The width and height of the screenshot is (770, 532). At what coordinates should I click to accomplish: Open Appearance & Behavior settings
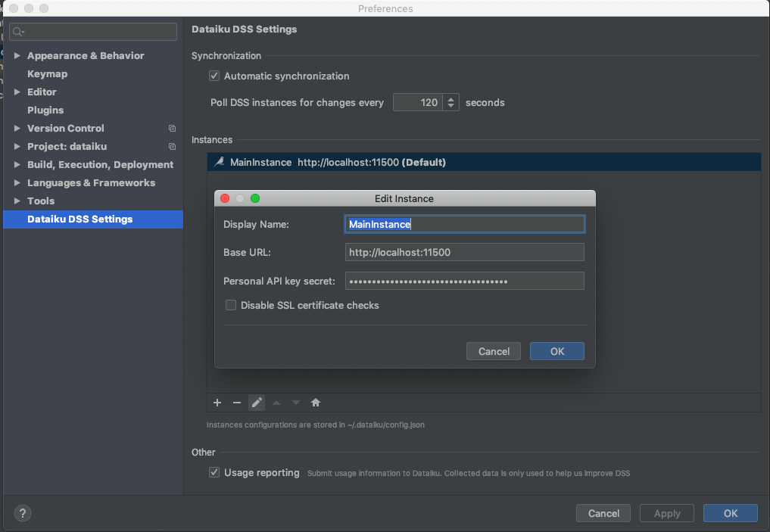click(86, 55)
